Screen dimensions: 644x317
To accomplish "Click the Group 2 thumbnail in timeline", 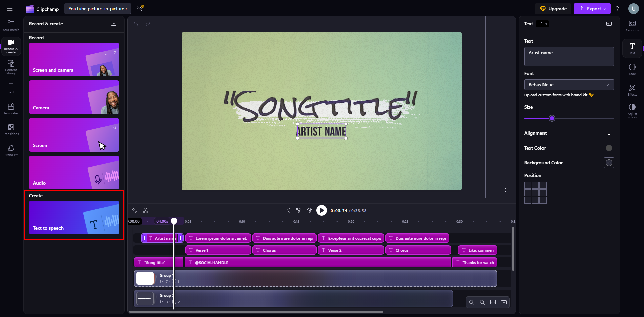I will (145, 298).
